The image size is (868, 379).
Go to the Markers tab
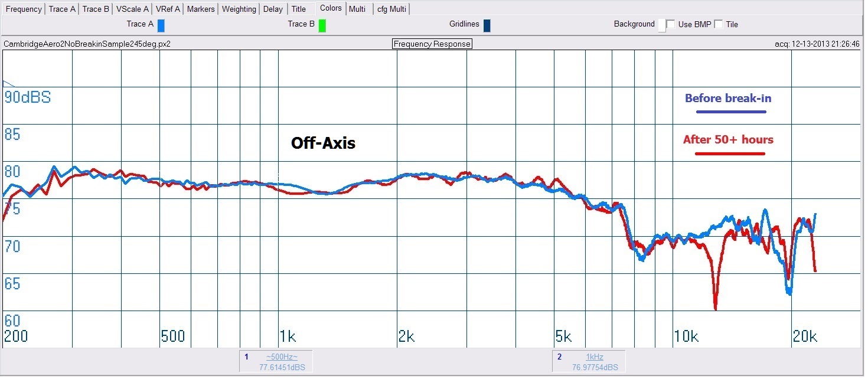click(201, 9)
